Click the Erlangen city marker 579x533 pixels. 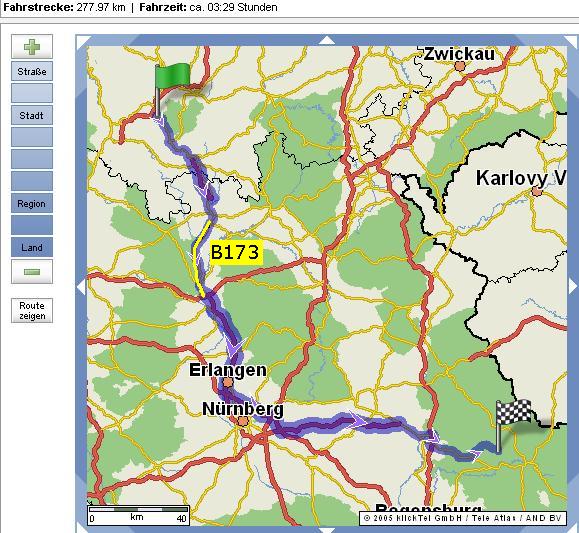point(228,382)
